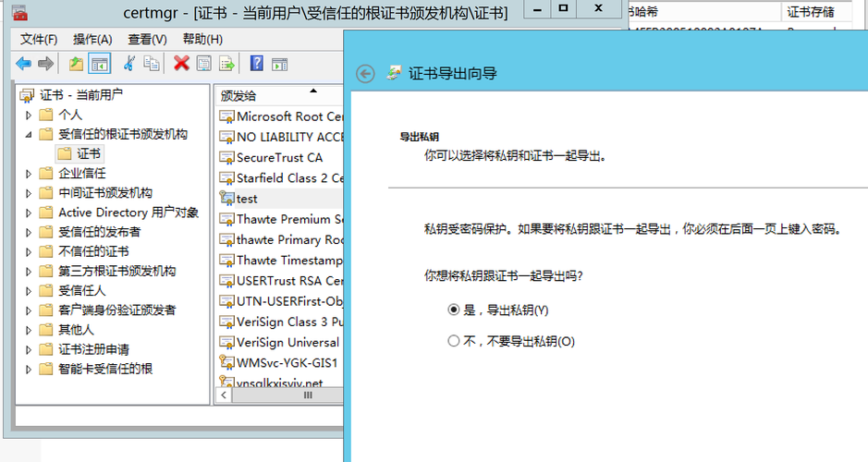868x462 pixels.
Task: Click the WMSvc-YGK-GIS1 certificate icon
Action: (226, 362)
